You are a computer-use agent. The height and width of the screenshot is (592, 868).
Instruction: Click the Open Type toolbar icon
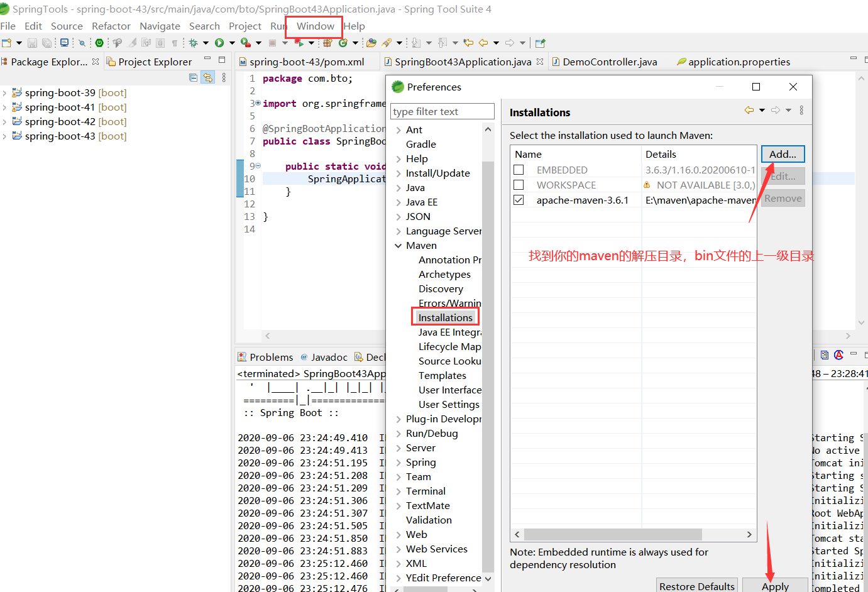tap(371, 43)
